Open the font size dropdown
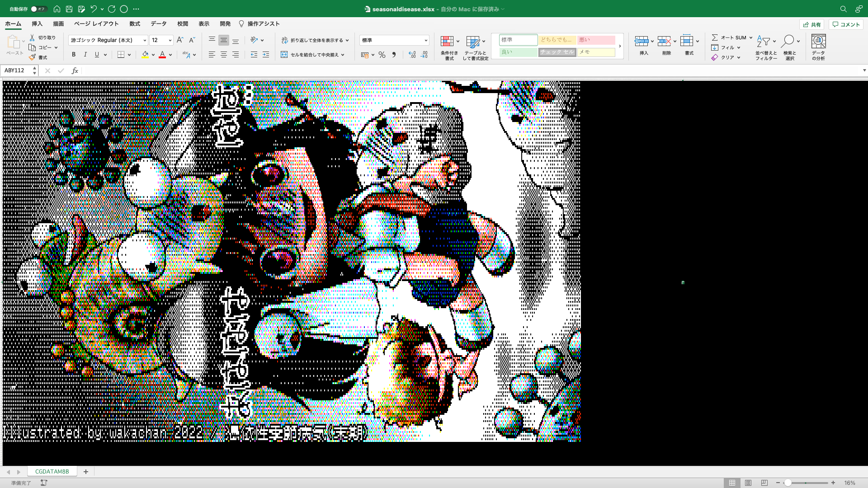The image size is (868, 488). pos(170,40)
